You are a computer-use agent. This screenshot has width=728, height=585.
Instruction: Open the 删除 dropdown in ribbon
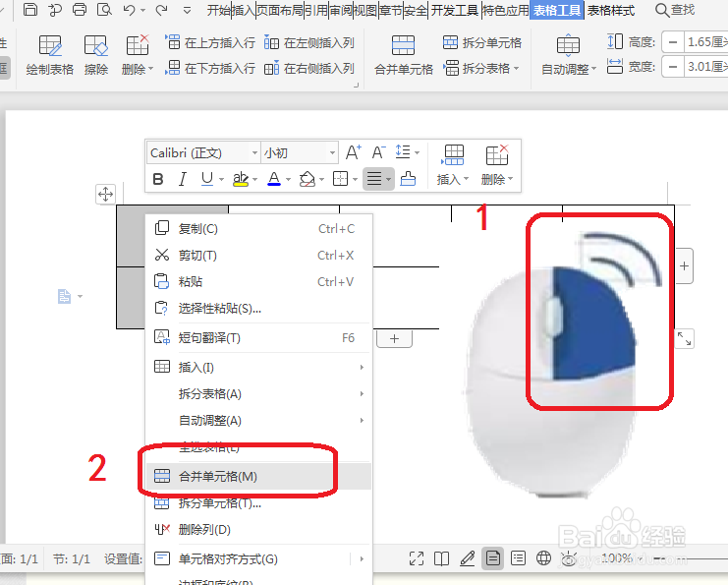(137, 55)
